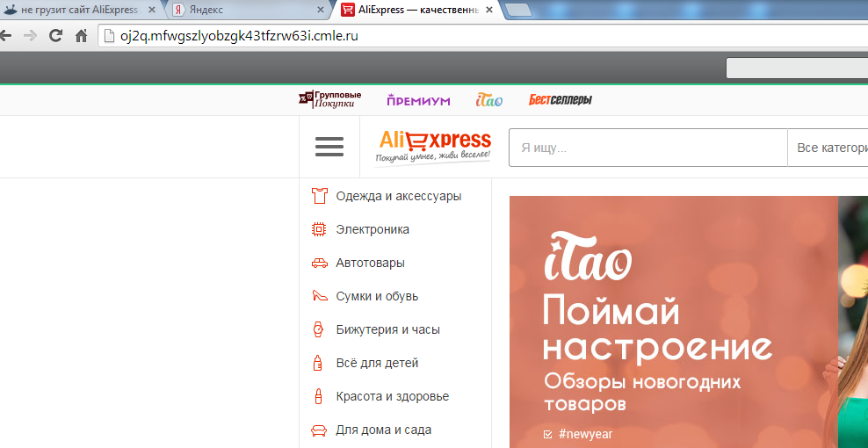
Task: Click the baby bottle icon
Action: pos(318,364)
